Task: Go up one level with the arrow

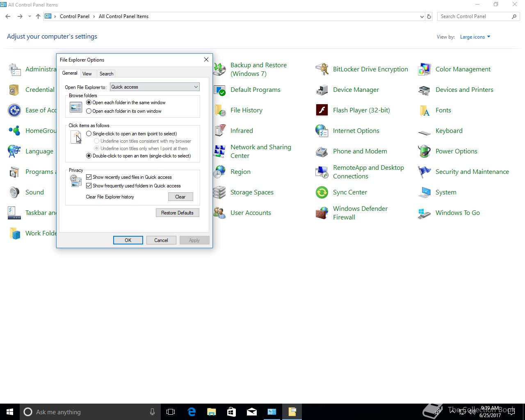Action: click(38, 16)
